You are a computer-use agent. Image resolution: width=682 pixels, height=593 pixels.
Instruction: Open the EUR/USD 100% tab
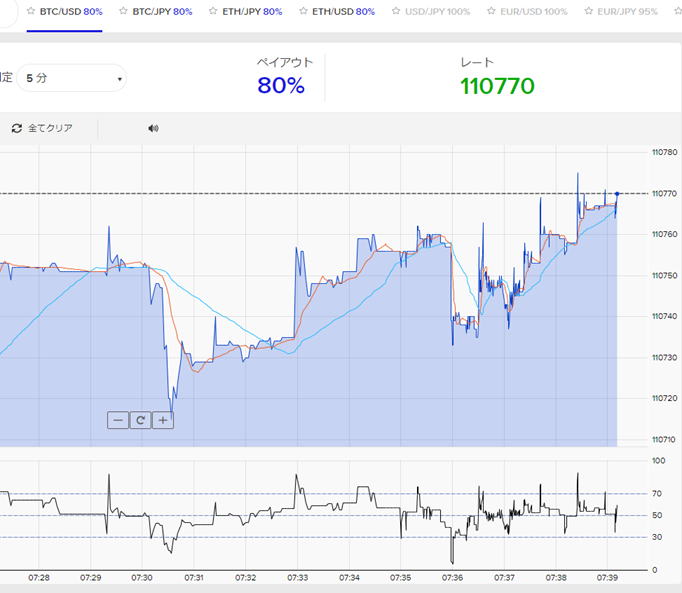(534, 12)
